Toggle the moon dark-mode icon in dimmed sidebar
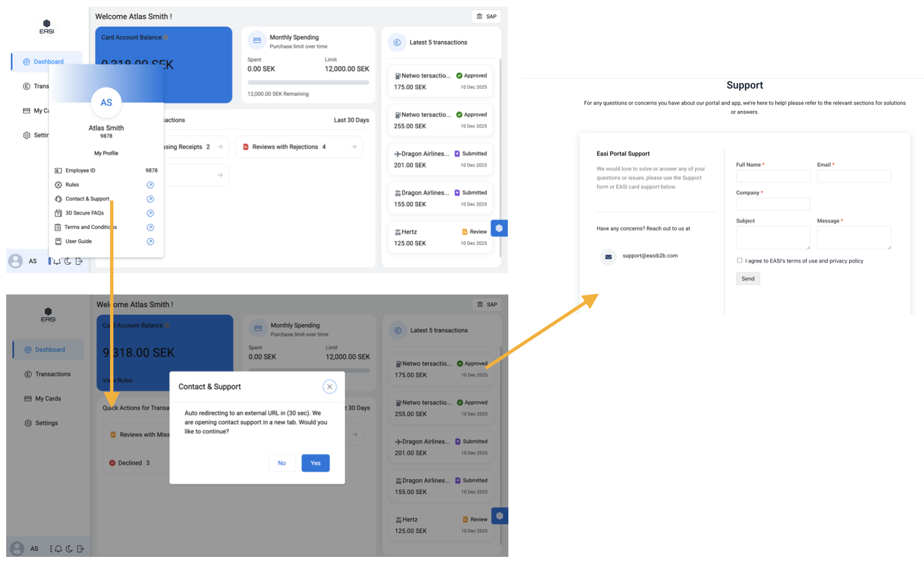The width and height of the screenshot is (924, 572). click(x=69, y=549)
